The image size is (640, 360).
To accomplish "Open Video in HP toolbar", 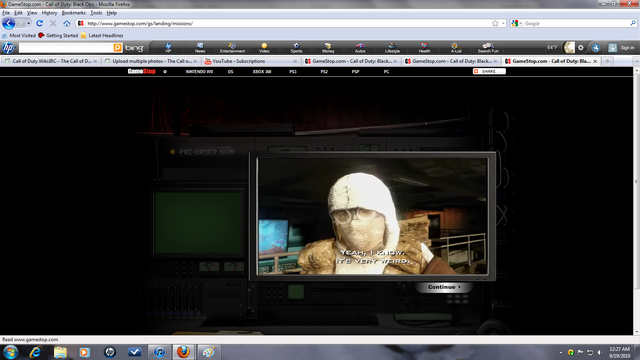I will click(264, 48).
